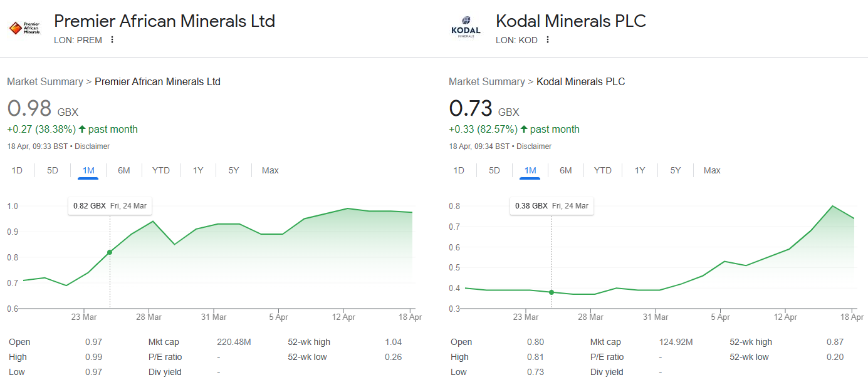This screenshot has width=868, height=385.
Task: Click the Mkt cap value 124.92M
Action: click(676, 342)
